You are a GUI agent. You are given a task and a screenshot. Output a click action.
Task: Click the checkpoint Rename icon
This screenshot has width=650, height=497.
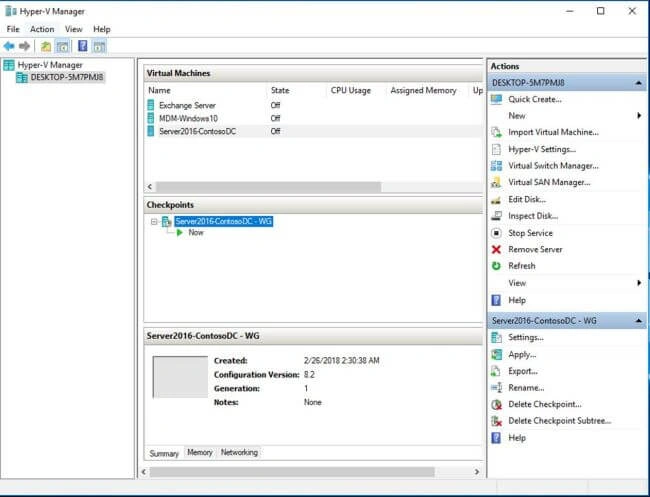point(496,388)
